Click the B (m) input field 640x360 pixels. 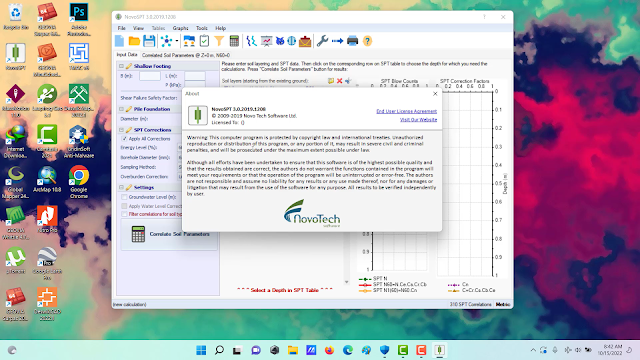(150, 76)
